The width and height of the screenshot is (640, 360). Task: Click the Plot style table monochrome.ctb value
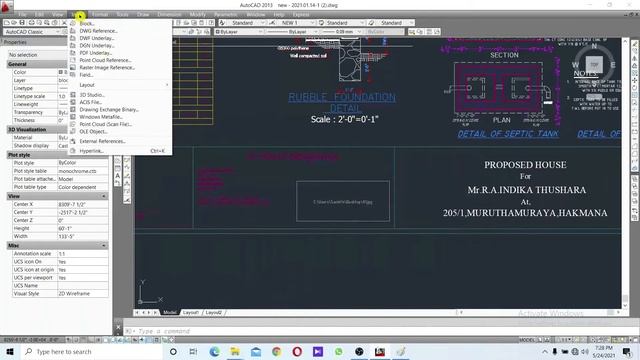click(83, 171)
